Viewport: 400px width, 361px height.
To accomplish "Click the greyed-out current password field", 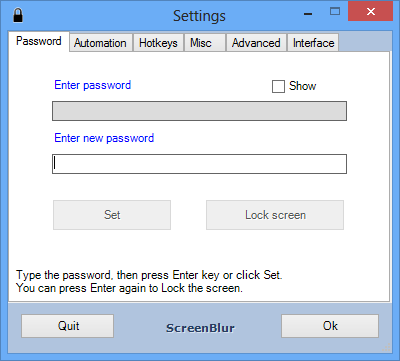I will (x=199, y=111).
